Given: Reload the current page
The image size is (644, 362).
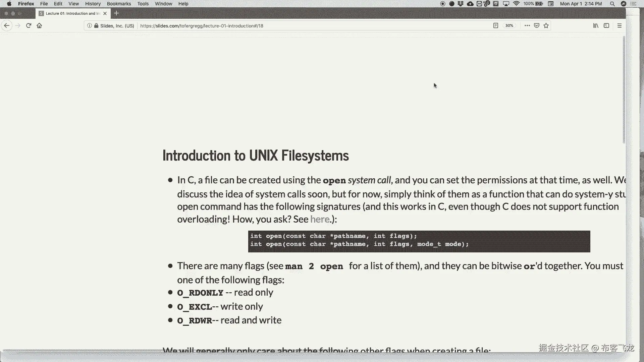Looking at the screenshot, I should point(29,25).
